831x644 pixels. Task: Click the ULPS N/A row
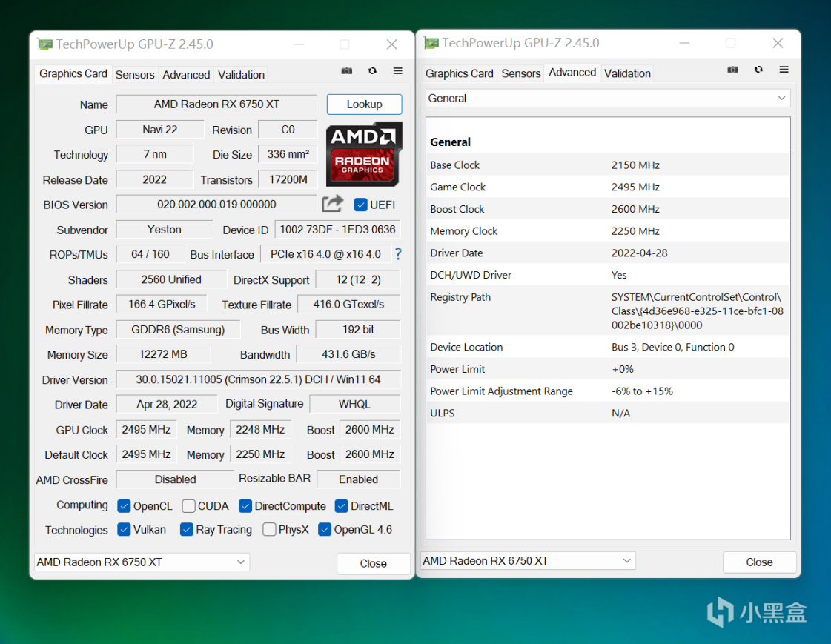pos(608,413)
